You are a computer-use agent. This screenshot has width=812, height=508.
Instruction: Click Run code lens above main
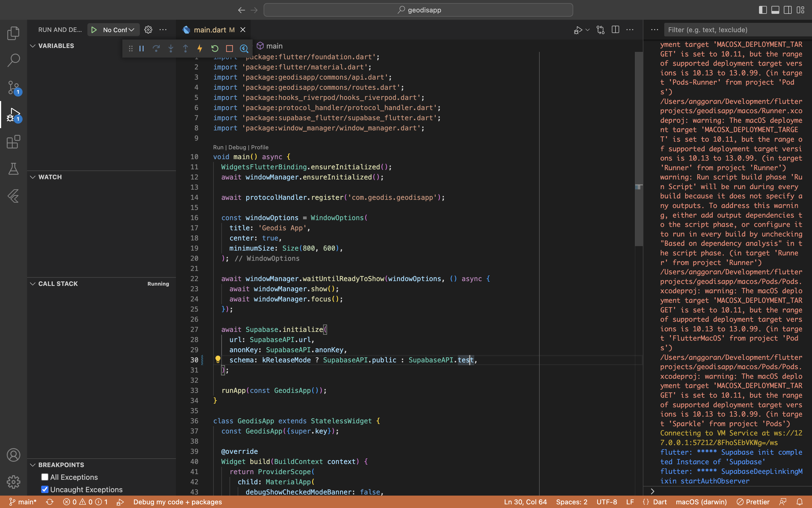pos(218,147)
